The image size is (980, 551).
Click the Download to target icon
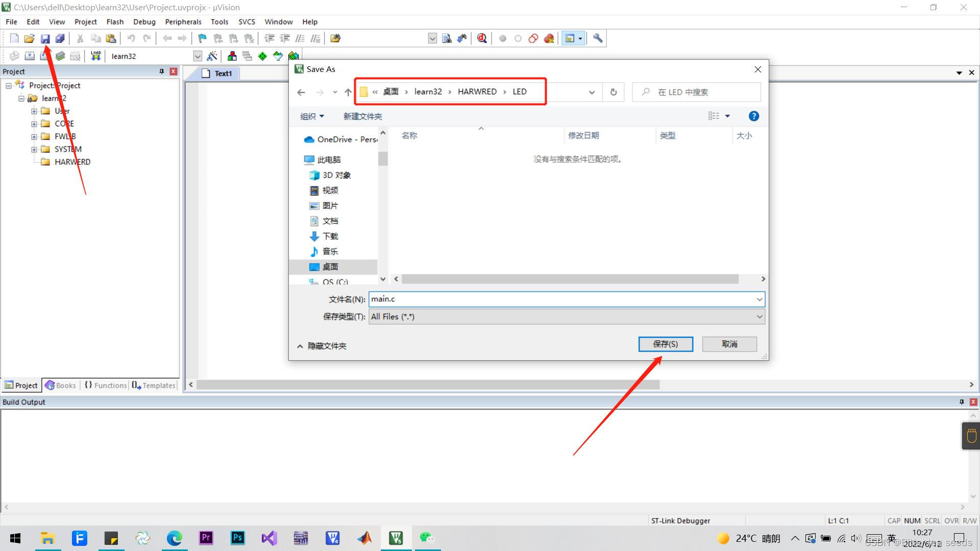95,55
